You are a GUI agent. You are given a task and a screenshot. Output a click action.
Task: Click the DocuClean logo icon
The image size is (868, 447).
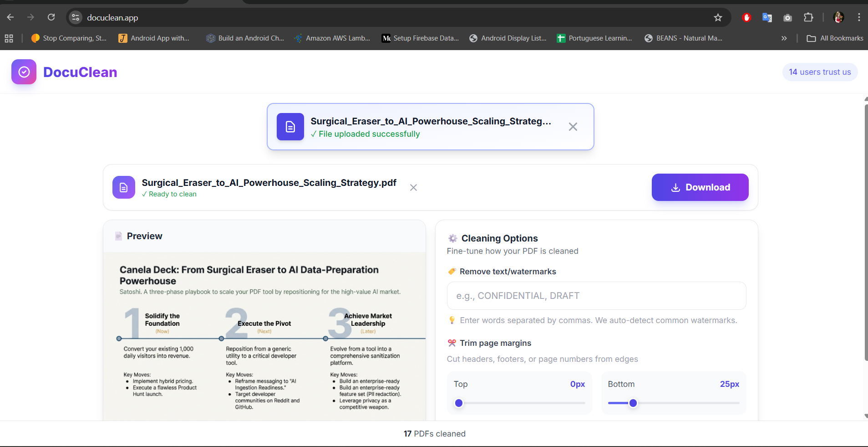click(x=24, y=72)
